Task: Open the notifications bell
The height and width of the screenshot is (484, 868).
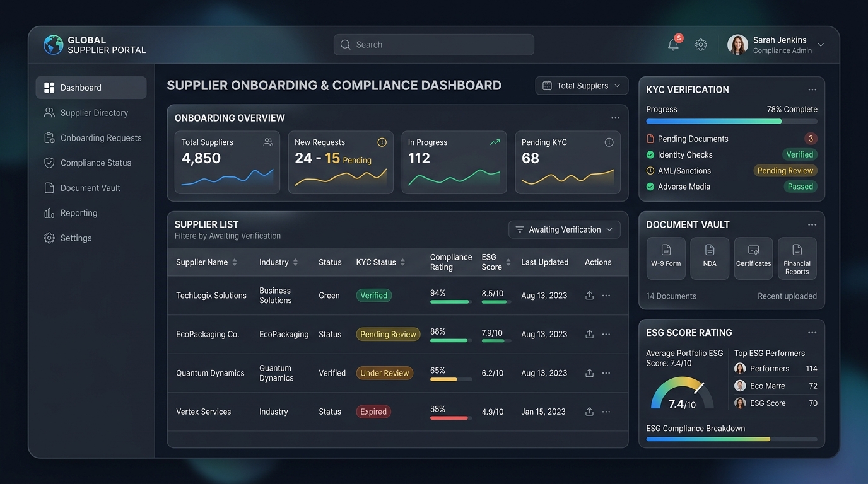Action: [x=674, y=45]
